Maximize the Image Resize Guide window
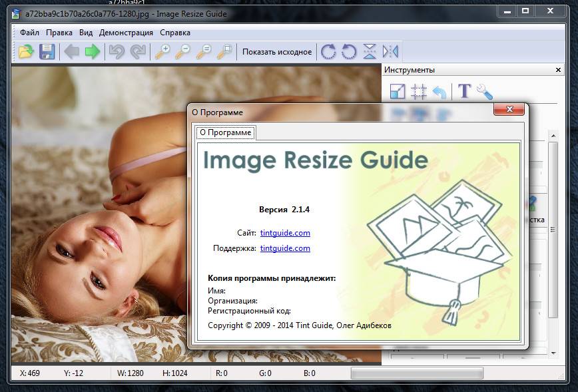The image size is (578, 392). pos(525,11)
